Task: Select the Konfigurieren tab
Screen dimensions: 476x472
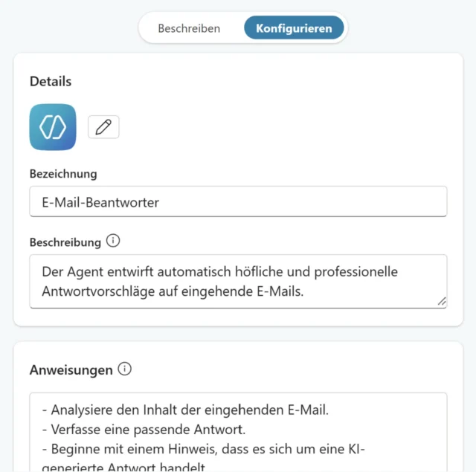Action: 294,28
